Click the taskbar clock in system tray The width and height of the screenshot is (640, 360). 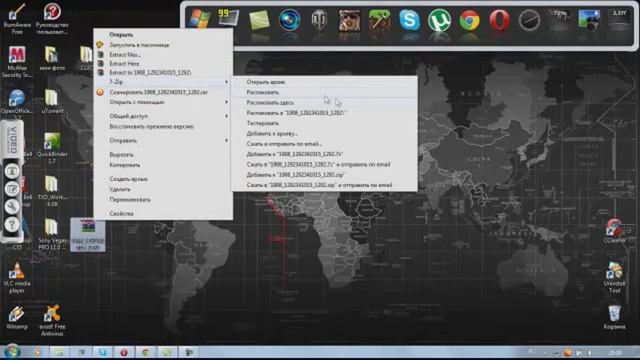616,352
